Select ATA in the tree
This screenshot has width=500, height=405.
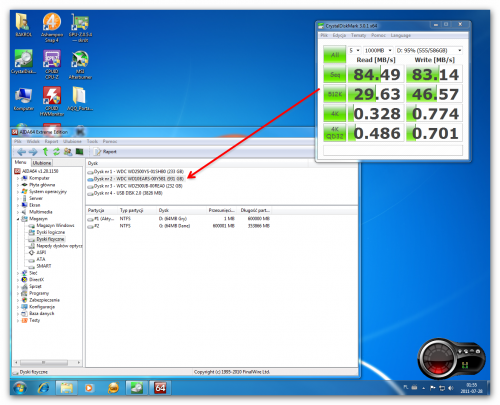coord(41,259)
